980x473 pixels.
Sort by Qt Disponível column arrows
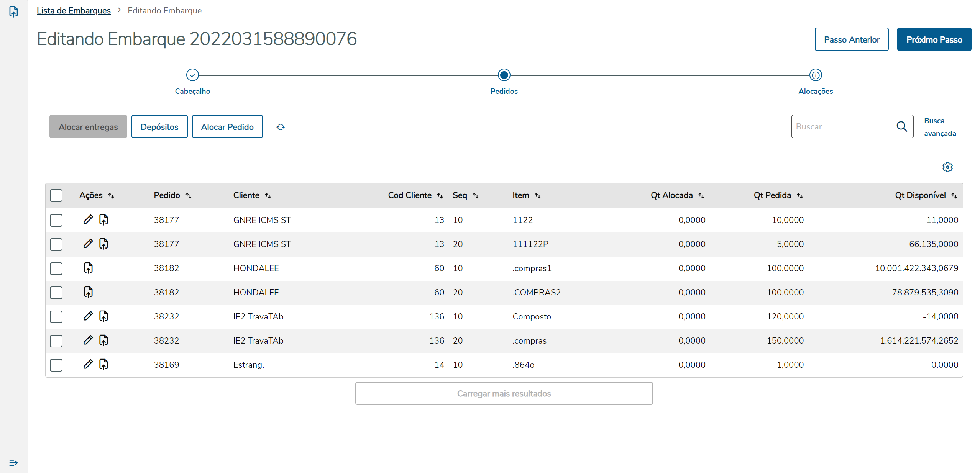(x=954, y=195)
